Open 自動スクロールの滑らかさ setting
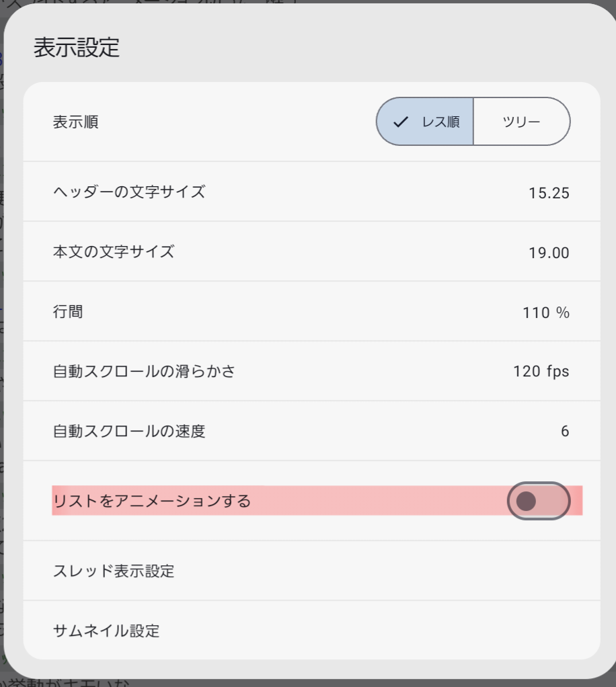 pos(144,371)
